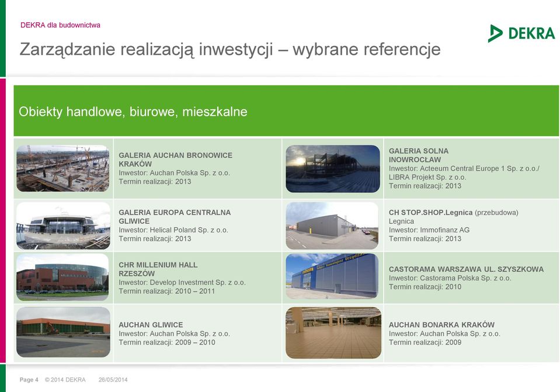Viewport: 560px width, 392px height.
Task: Open the Auchan Gliwice building photo
Action: point(63,332)
